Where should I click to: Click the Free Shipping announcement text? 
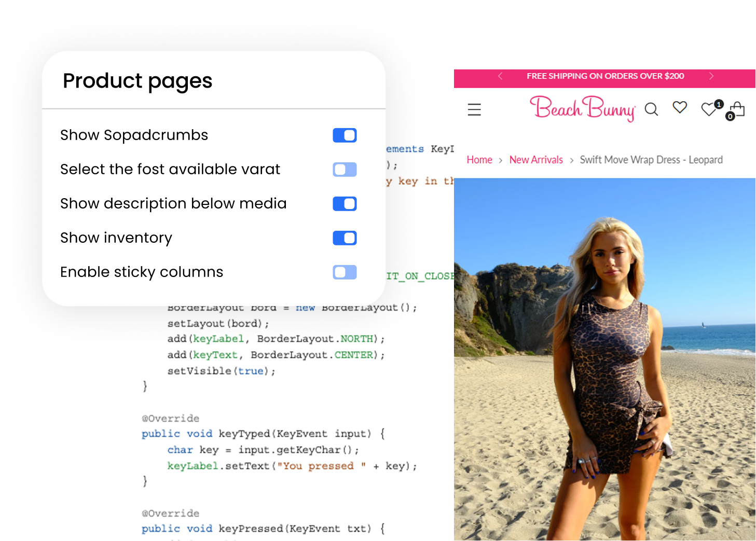tap(605, 76)
